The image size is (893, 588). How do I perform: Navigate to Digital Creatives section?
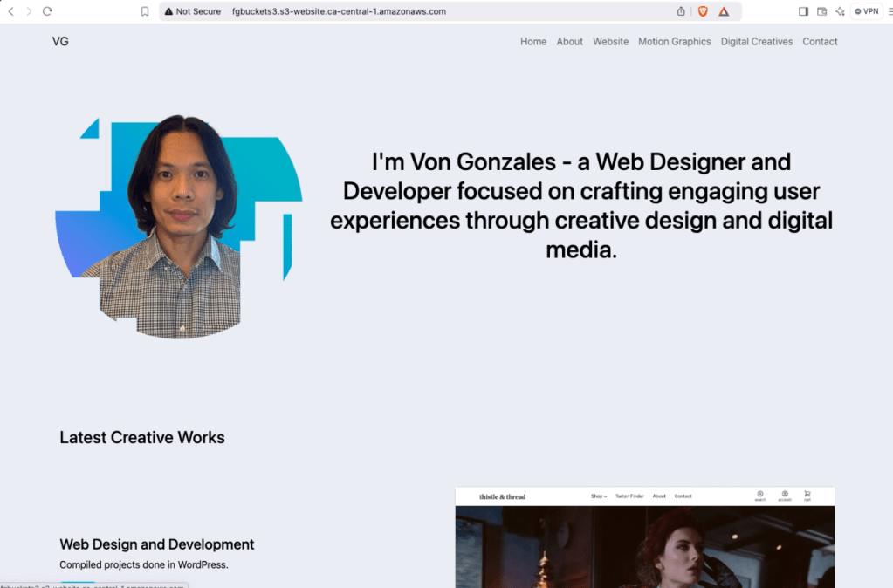[x=757, y=42]
